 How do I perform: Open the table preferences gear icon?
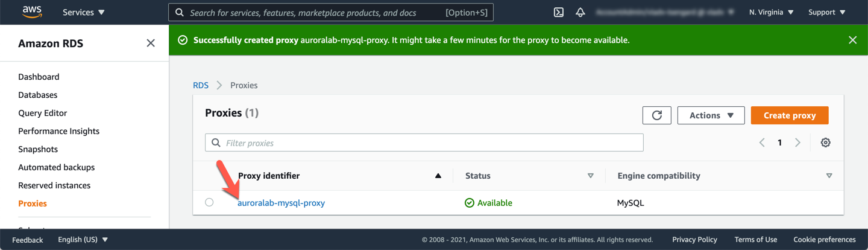[825, 143]
